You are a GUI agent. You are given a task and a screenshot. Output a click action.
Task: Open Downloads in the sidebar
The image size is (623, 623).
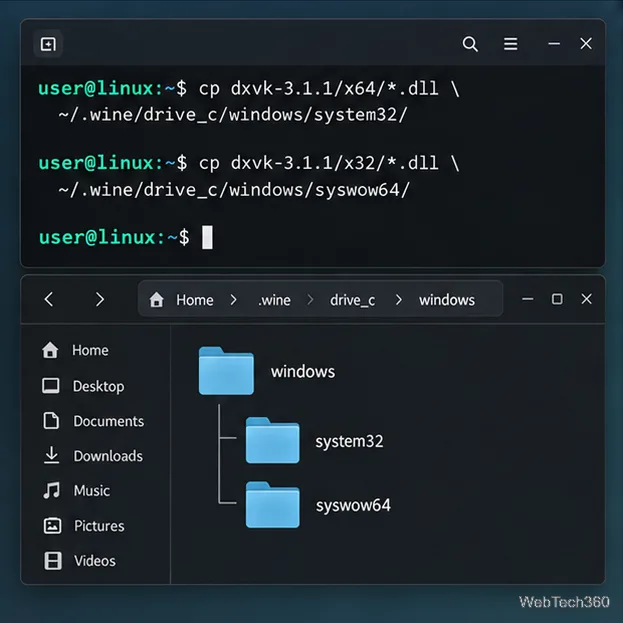pos(108,456)
